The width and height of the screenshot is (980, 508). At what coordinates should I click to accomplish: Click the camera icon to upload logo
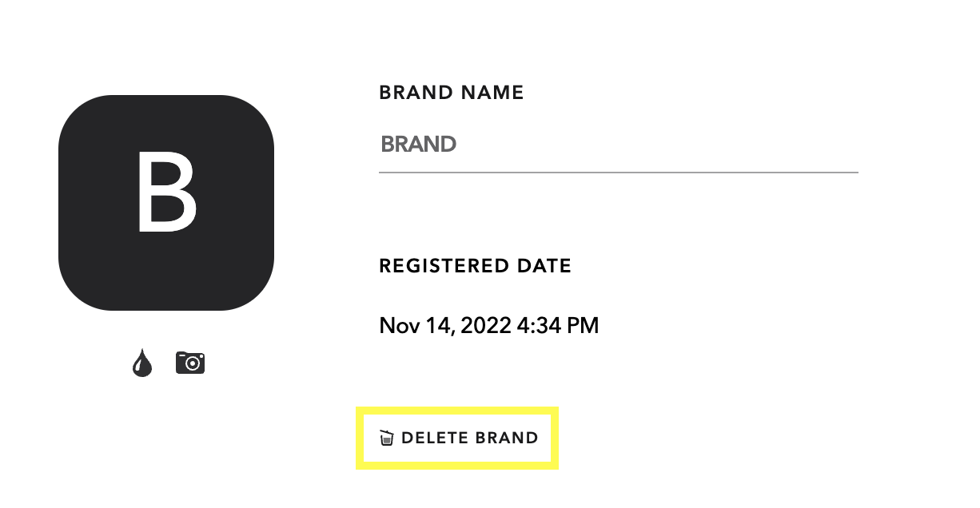tap(190, 363)
